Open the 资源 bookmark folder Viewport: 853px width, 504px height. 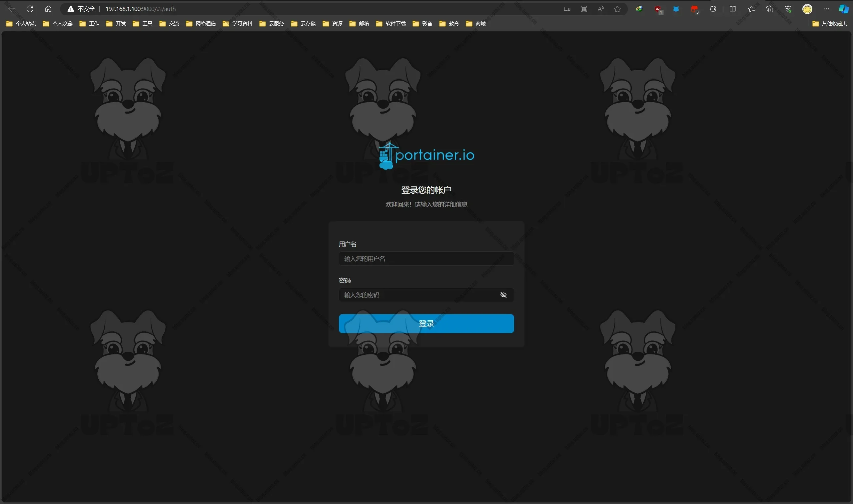pyautogui.click(x=332, y=23)
